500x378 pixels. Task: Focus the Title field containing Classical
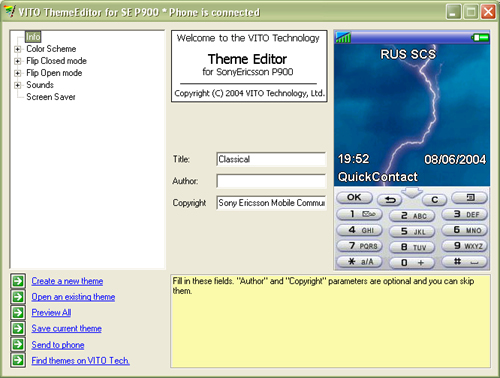(271, 159)
